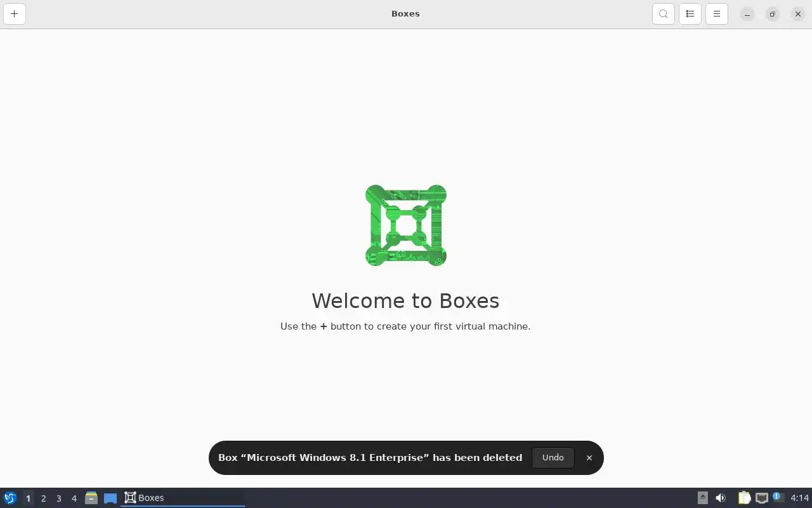This screenshot has width=812, height=508.
Task: Click the show desktop icon in taskbar
Action: (110, 498)
